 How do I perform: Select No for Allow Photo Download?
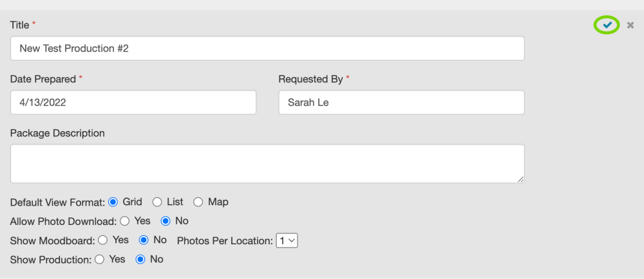(166, 221)
